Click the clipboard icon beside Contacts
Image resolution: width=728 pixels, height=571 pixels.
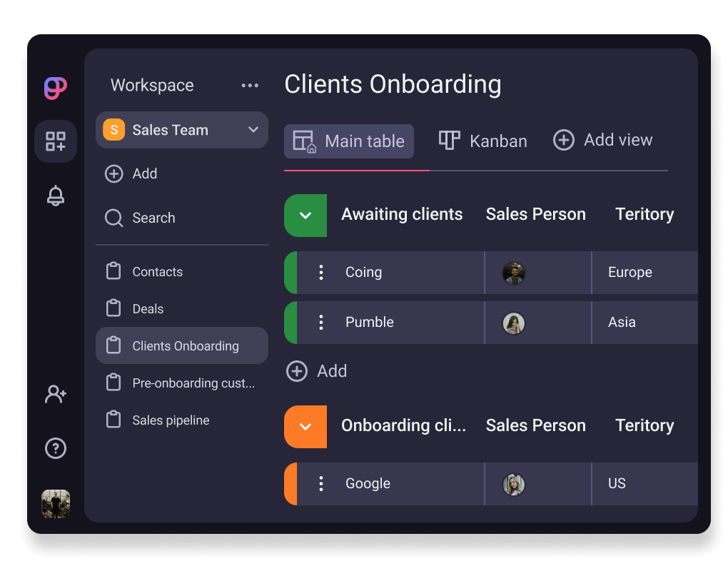tap(114, 271)
